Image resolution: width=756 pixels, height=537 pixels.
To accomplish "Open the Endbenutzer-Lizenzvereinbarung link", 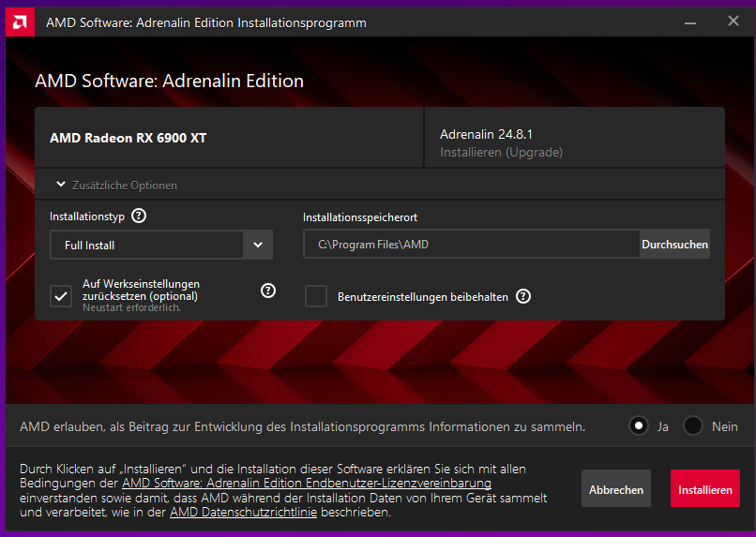I will [307, 483].
